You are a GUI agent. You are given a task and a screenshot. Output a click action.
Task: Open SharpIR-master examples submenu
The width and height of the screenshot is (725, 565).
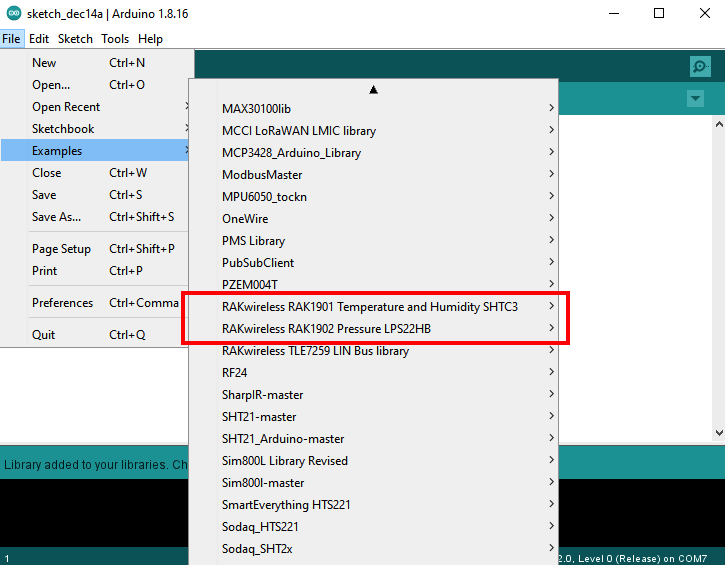[374, 395]
